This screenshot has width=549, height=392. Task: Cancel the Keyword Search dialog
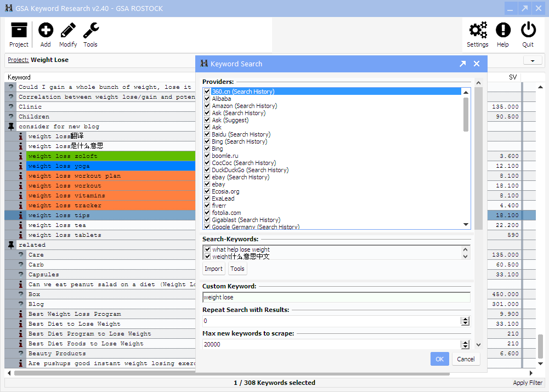click(x=466, y=359)
